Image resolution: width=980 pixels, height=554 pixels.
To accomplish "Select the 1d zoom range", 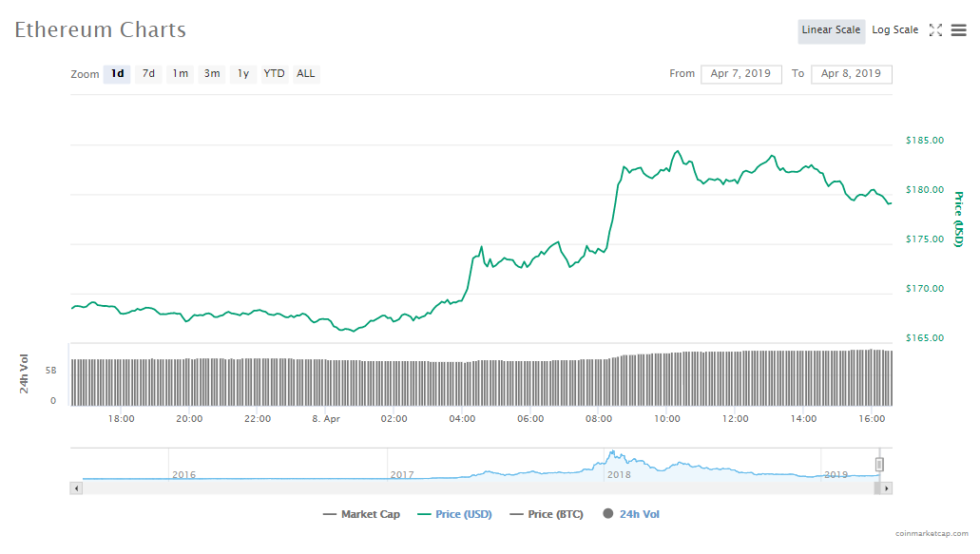I will pos(117,74).
